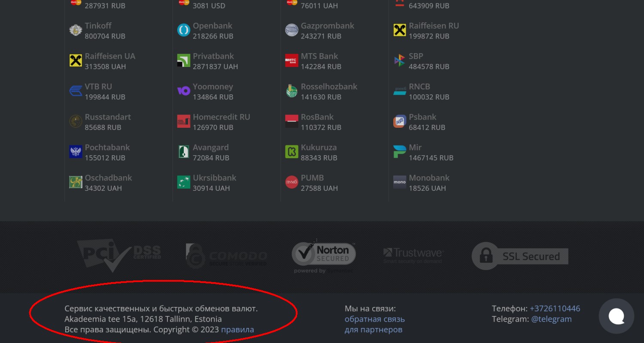This screenshot has height=343, width=644.
Task: Select the 643909 RUB reserve value
Action: pyautogui.click(x=429, y=6)
